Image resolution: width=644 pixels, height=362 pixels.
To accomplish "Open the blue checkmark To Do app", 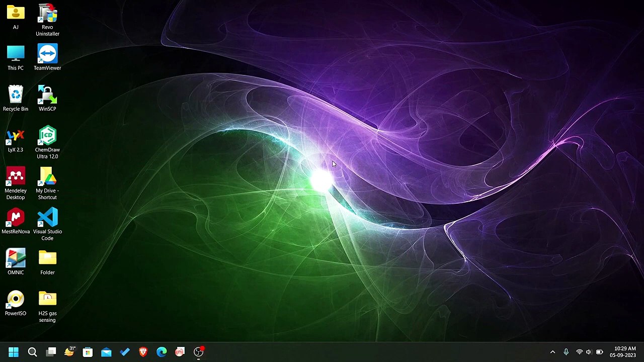I will point(125,352).
